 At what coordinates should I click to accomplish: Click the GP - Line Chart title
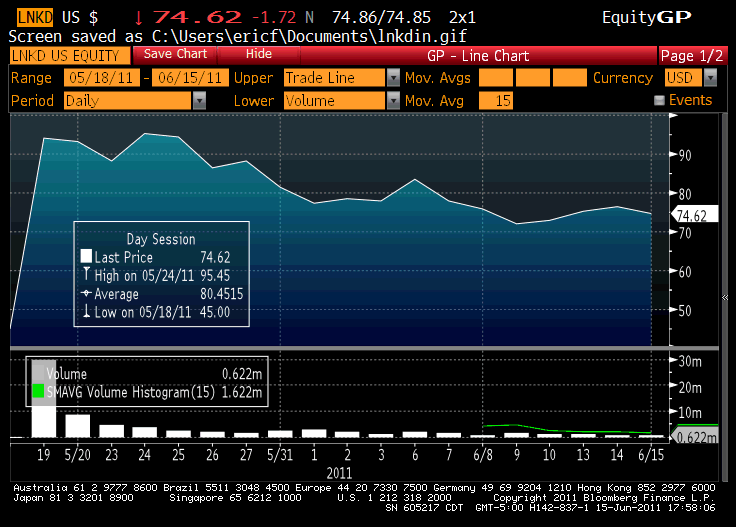(x=478, y=56)
